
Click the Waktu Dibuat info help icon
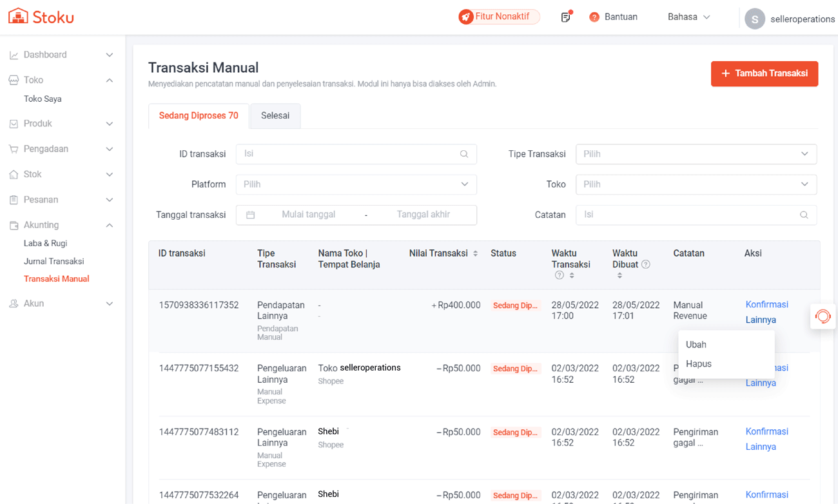pyautogui.click(x=646, y=264)
